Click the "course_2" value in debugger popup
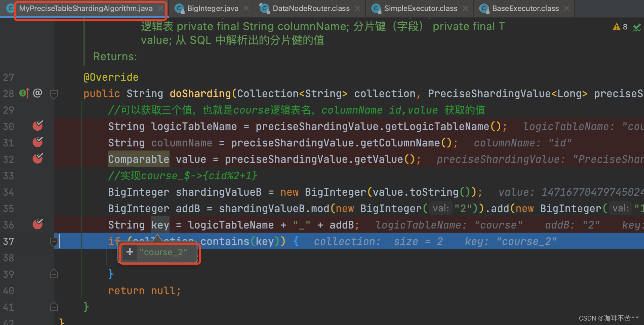Image resolution: width=644 pixels, height=325 pixels. (163, 252)
